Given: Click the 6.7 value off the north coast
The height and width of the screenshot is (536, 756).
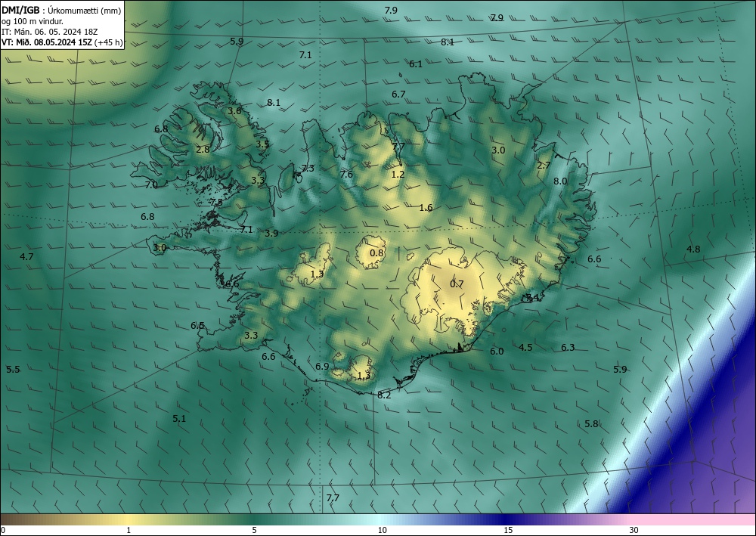Looking at the screenshot, I should (398, 94).
